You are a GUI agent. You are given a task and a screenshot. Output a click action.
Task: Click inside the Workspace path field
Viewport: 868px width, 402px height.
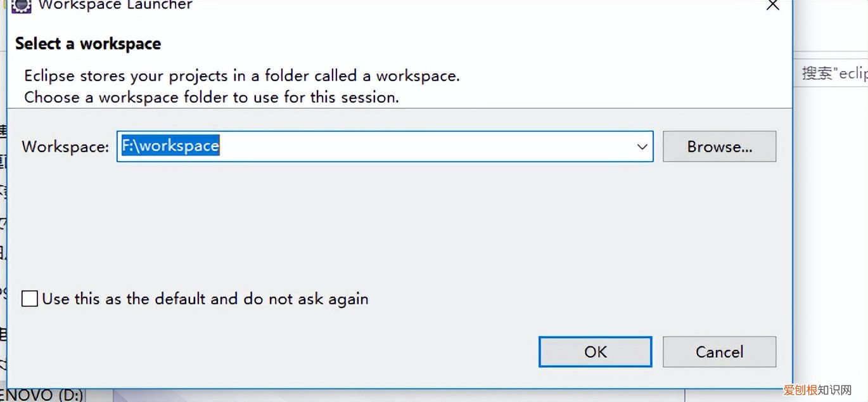pos(412,146)
